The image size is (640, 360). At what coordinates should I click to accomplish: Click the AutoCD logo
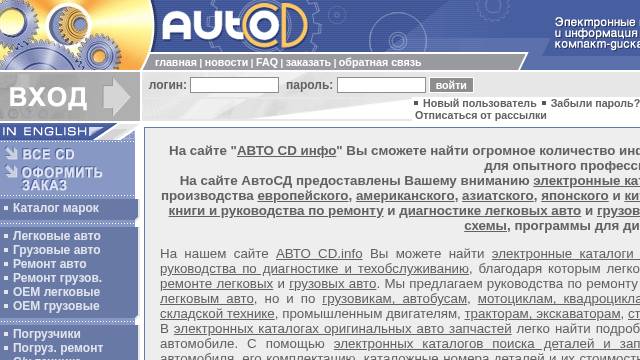(x=235, y=25)
